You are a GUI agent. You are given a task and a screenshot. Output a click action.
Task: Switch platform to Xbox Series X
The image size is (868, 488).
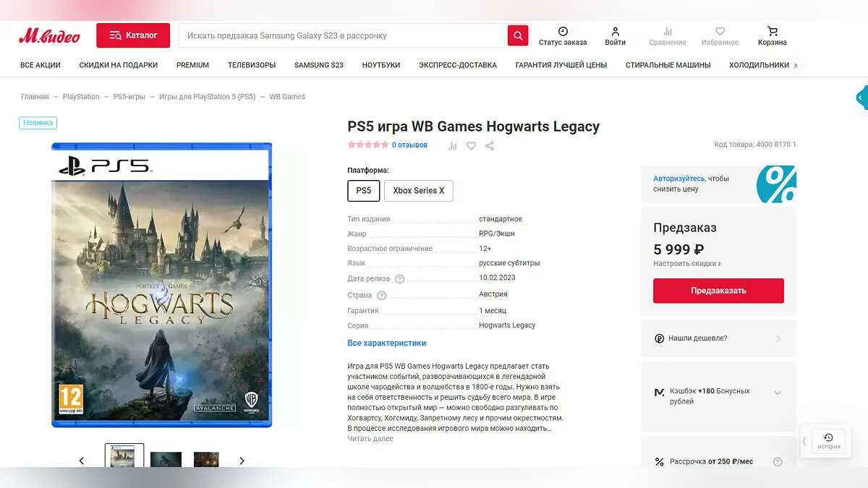(x=418, y=191)
